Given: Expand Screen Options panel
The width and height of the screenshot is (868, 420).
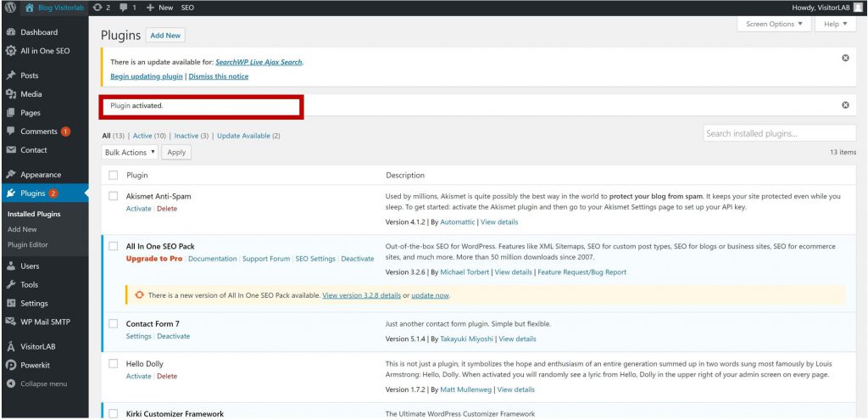Looking at the screenshot, I should coord(774,24).
